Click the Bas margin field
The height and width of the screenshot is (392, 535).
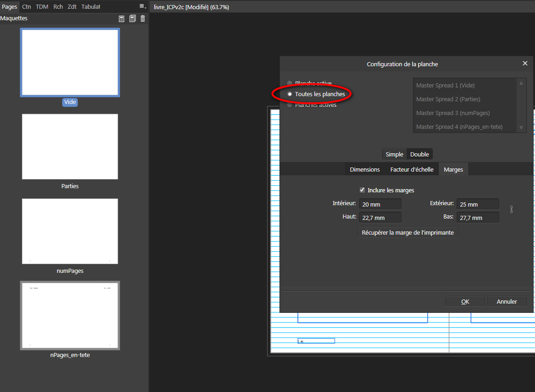click(478, 218)
